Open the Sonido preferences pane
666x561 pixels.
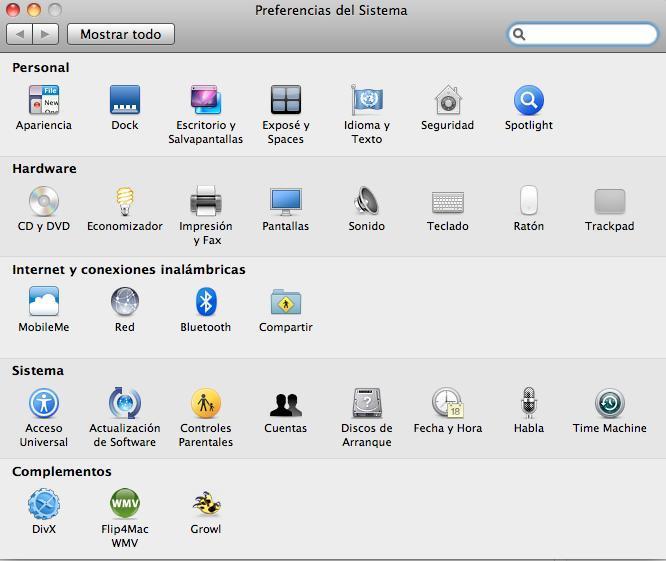pos(367,202)
